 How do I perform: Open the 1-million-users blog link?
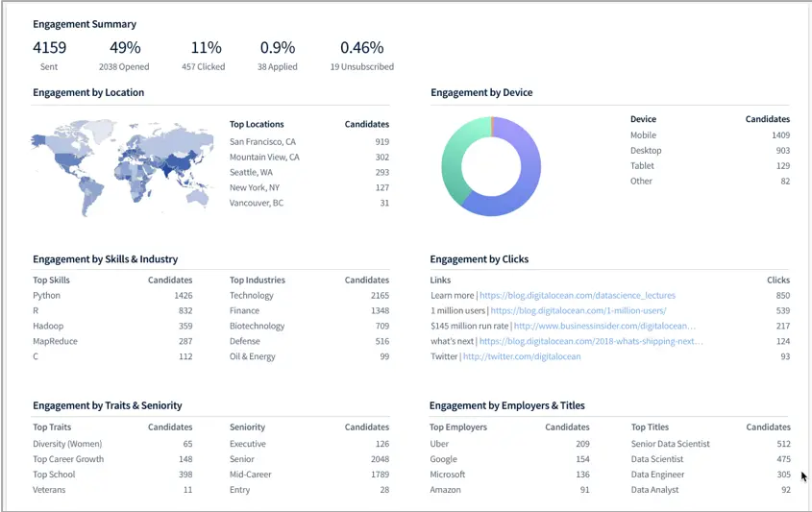[578, 310]
